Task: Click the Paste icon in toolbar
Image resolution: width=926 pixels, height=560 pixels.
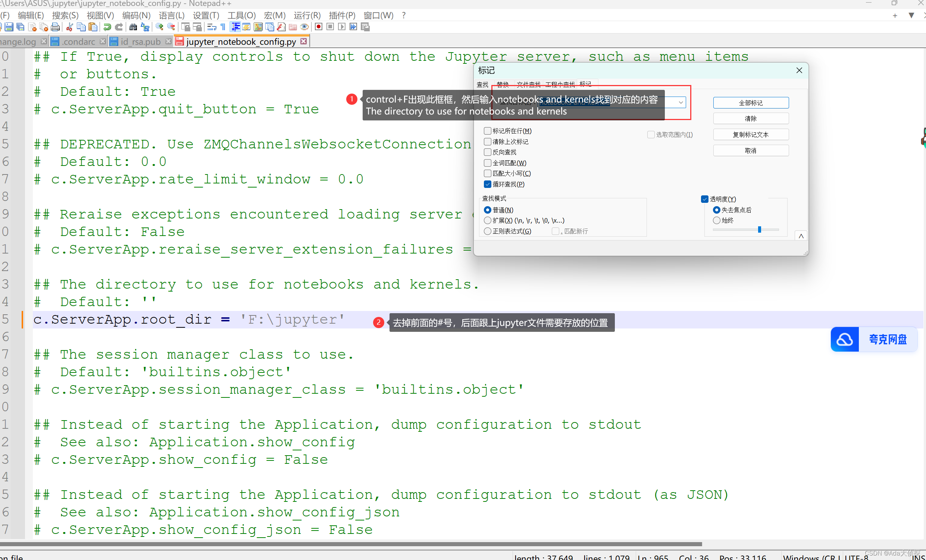Action: pyautogui.click(x=90, y=26)
